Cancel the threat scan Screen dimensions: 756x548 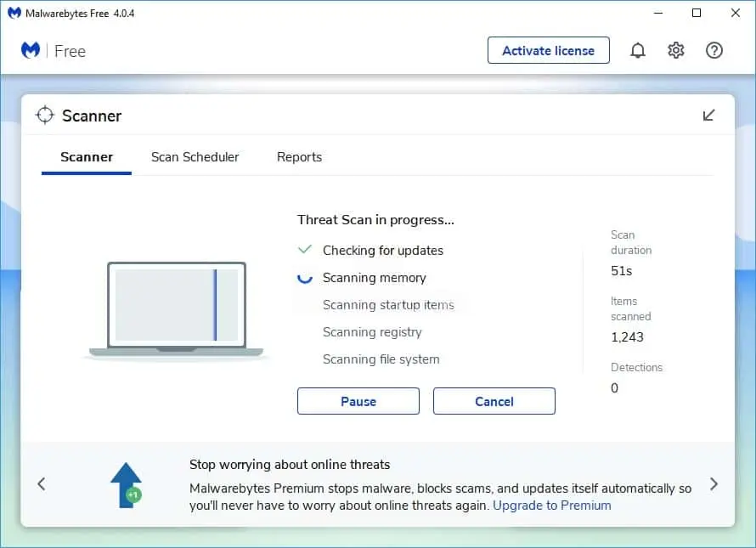[494, 401]
